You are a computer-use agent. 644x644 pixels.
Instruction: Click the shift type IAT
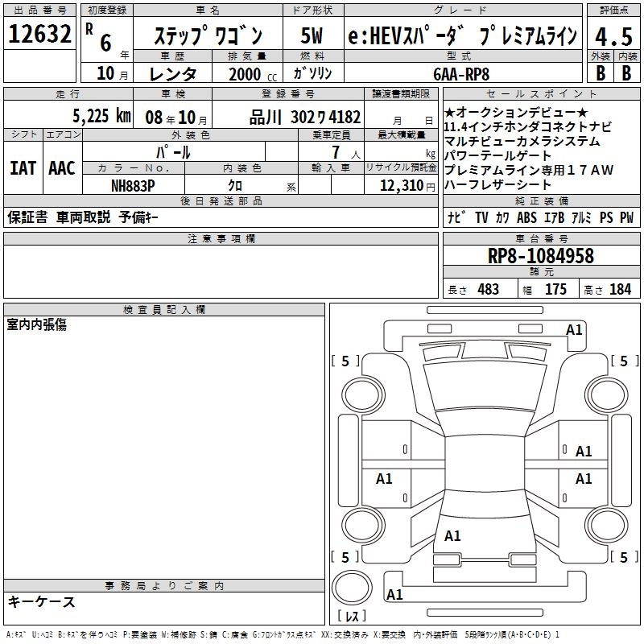23,168
